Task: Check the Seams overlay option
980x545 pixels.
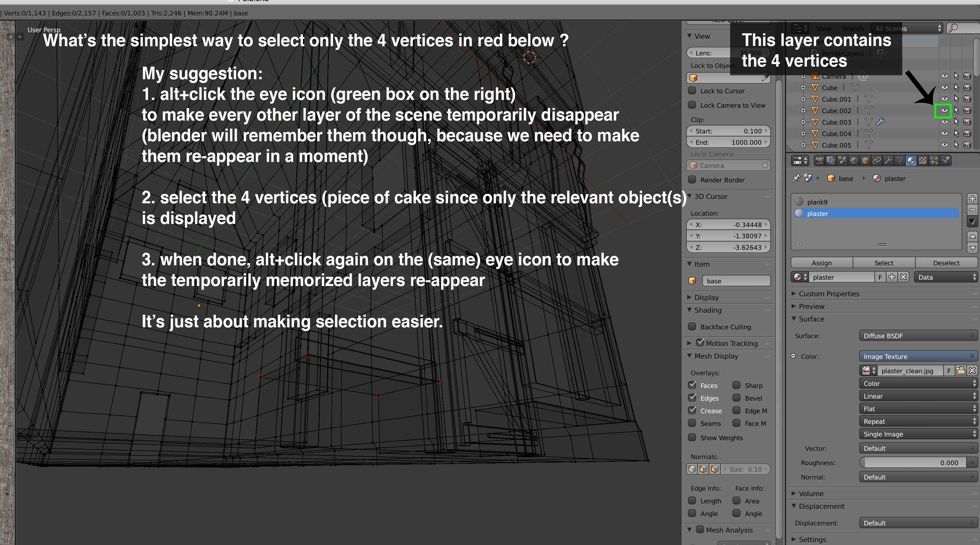Action: pyautogui.click(x=692, y=423)
